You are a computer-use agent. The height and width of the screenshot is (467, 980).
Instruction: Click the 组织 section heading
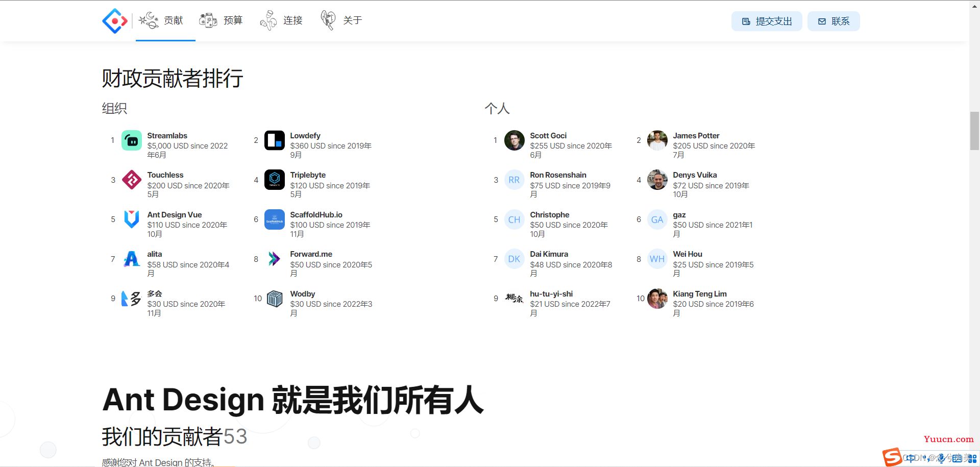pyautogui.click(x=114, y=108)
